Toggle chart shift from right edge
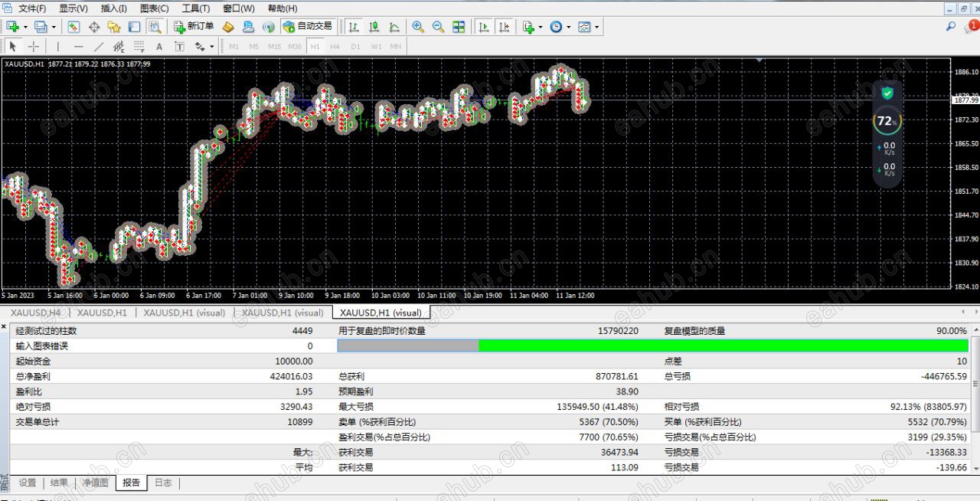The width and height of the screenshot is (980, 501). click(x=504, y=27)
